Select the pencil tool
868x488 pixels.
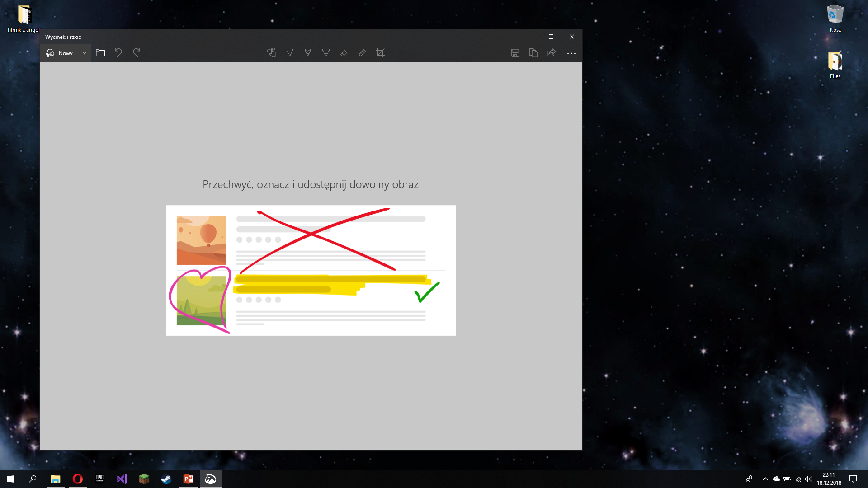[x=308, y=53]
